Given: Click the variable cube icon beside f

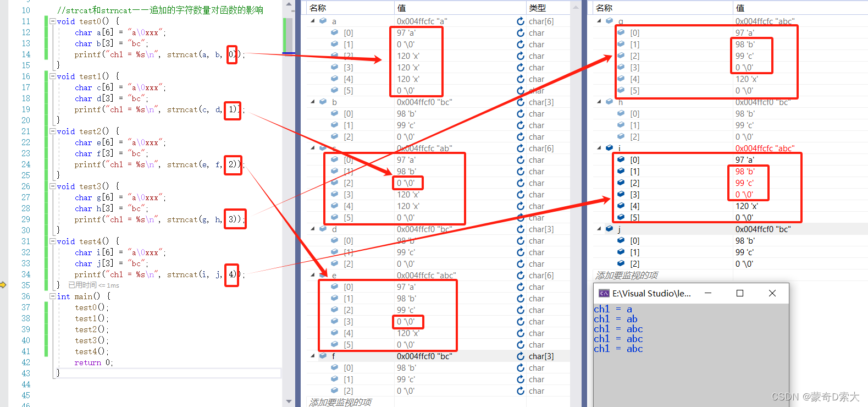Looking at the screenshot, I should (323, 356).
